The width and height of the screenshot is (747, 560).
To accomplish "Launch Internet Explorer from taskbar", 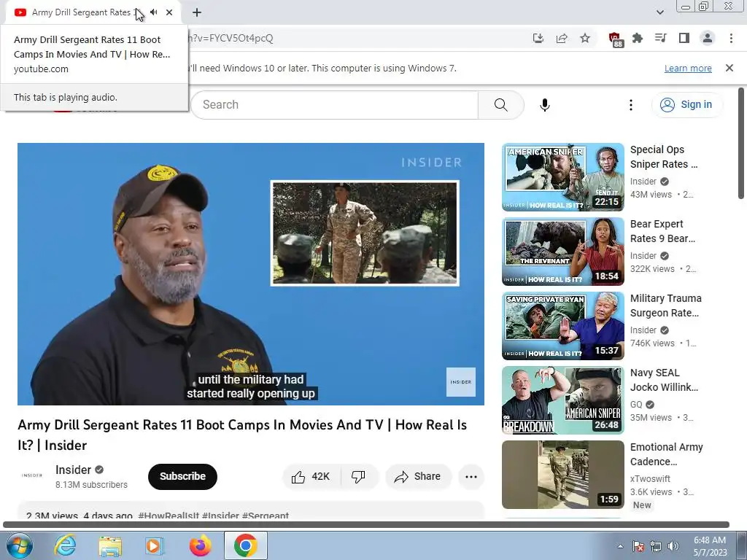I will click(x=65, y=545).
